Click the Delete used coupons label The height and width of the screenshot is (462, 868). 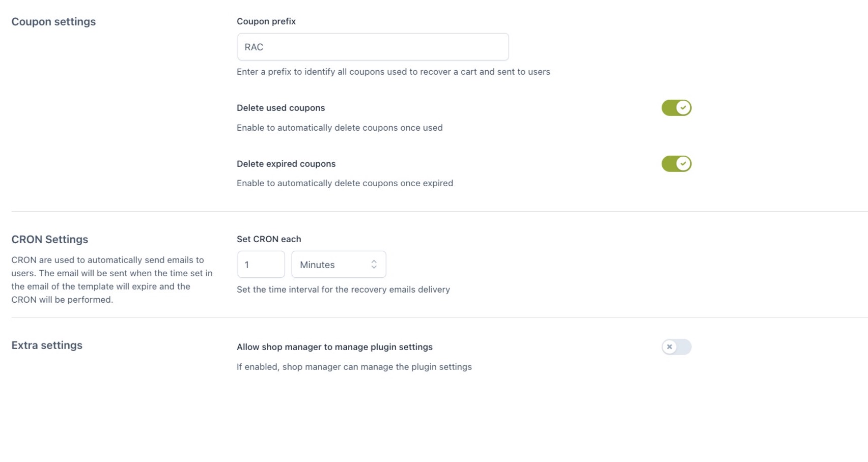(281, 108)
